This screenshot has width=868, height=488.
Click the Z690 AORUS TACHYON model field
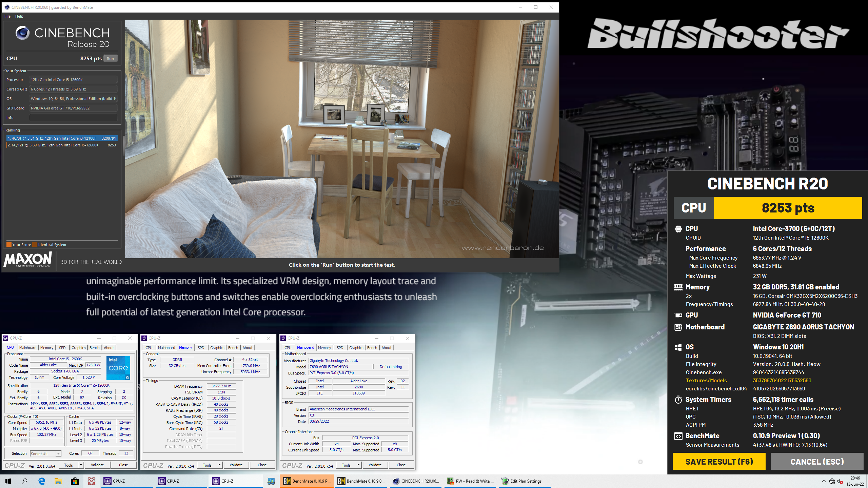coord(340,367)
